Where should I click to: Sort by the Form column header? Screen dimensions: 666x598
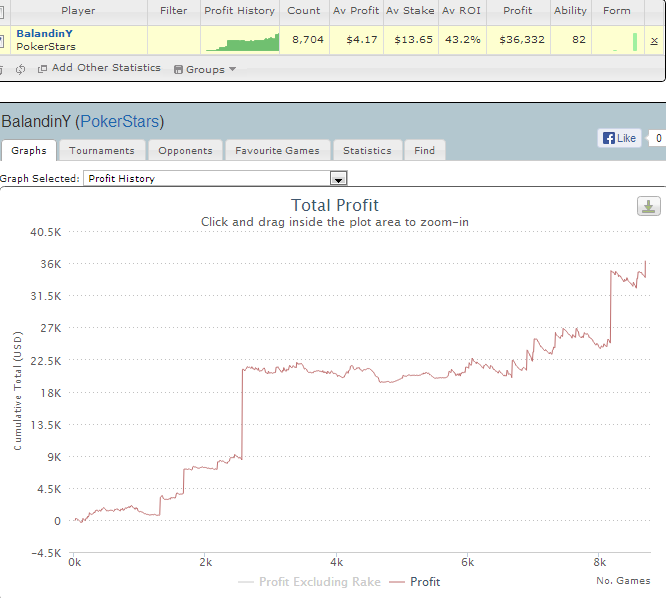pyautogui.click(x=617, y=11)
